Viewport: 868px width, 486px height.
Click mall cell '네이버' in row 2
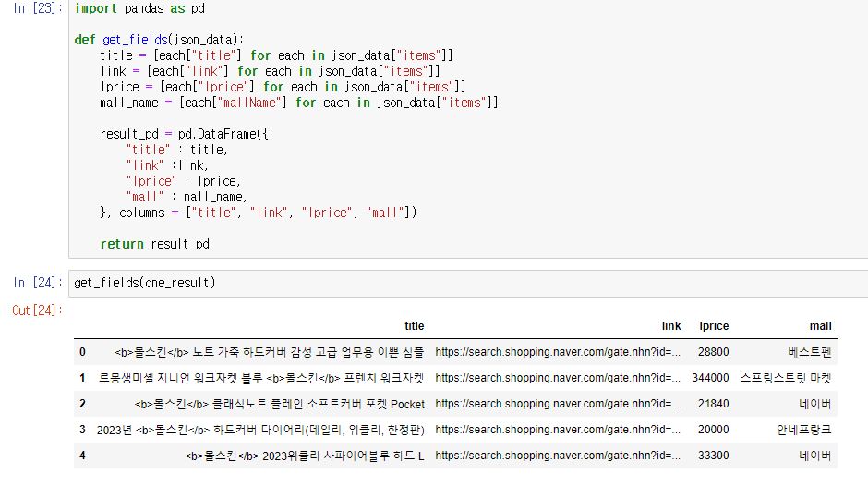pos(814,405)
